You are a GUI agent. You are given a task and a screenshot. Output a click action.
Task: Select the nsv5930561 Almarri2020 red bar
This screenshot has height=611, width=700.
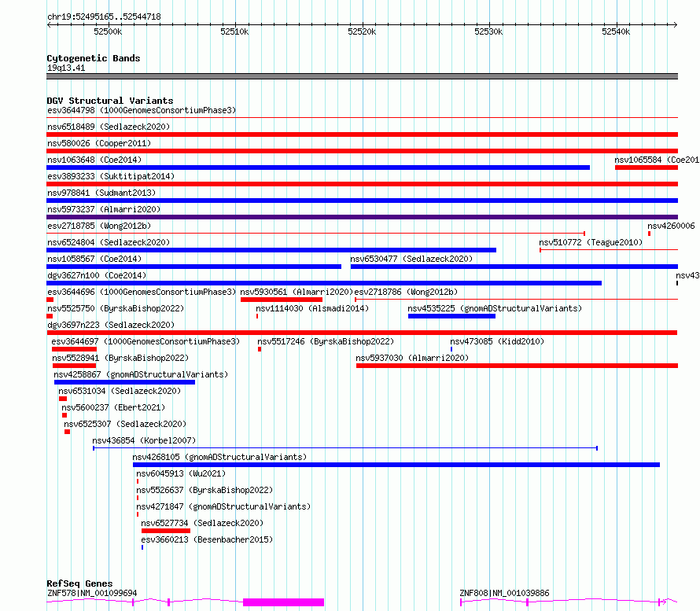point(282,300)
